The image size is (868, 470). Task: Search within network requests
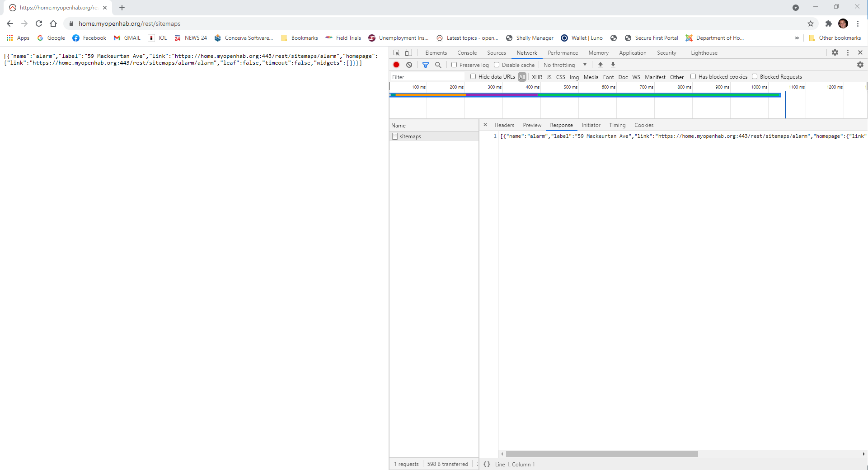[438, 65]
